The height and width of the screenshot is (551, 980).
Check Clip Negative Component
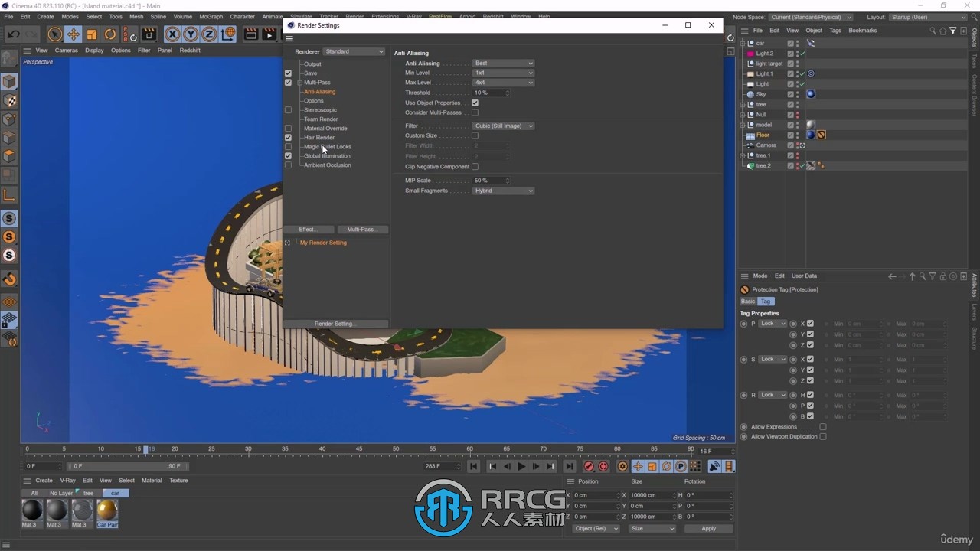(x=475, y=166)
